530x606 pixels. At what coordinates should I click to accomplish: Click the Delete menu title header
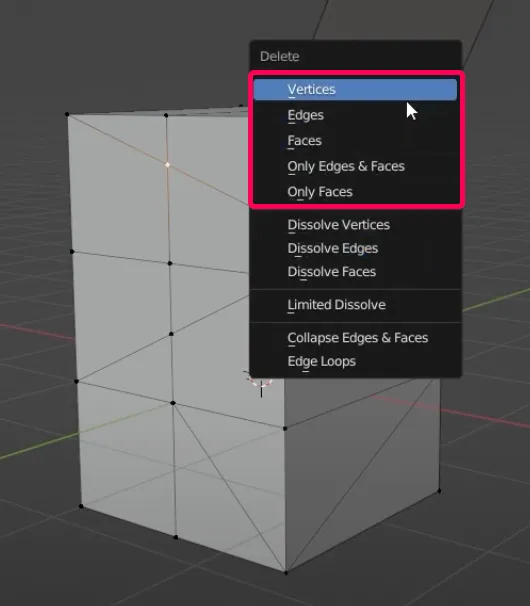pyautogui.click(x=279, y=56)
